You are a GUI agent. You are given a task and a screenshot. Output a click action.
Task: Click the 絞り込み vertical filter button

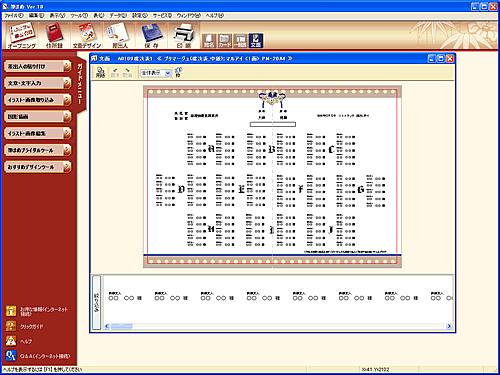pyautogui.click(x=97, y=303)
